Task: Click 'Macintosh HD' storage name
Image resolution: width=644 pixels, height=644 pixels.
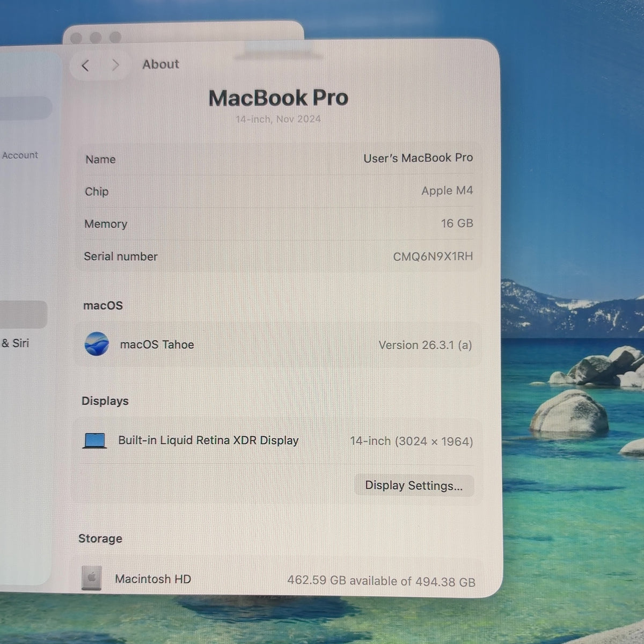Action: pyautogui.click(x=153, y=579)
